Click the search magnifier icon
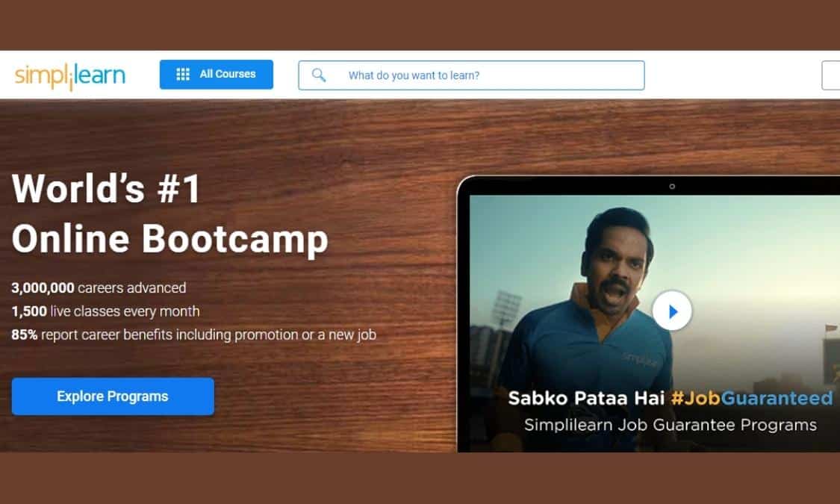840x504 pixels. [x=319, y=75]
